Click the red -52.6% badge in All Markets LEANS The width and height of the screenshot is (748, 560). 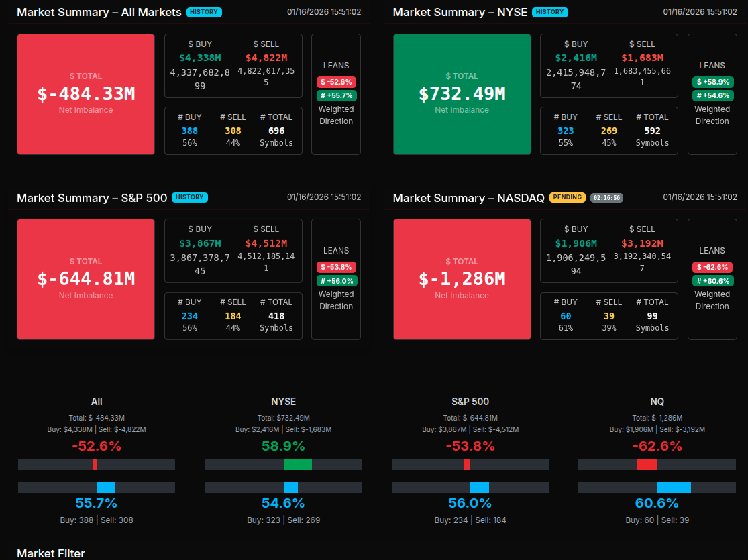[336, 82]
